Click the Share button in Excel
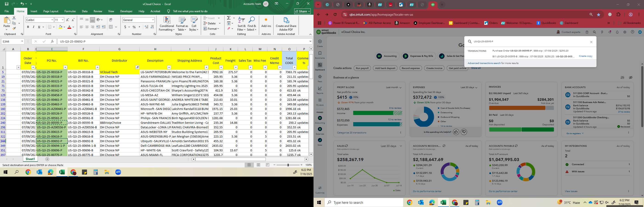Image resolution: width=644 pixels, height=207 pixels. (302, 11)
